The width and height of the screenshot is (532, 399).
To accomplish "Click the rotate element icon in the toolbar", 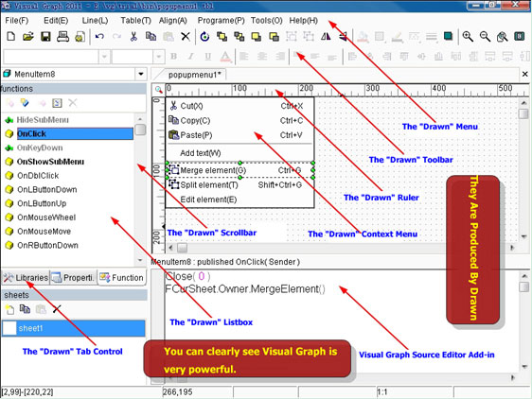I will click(204, 36).
